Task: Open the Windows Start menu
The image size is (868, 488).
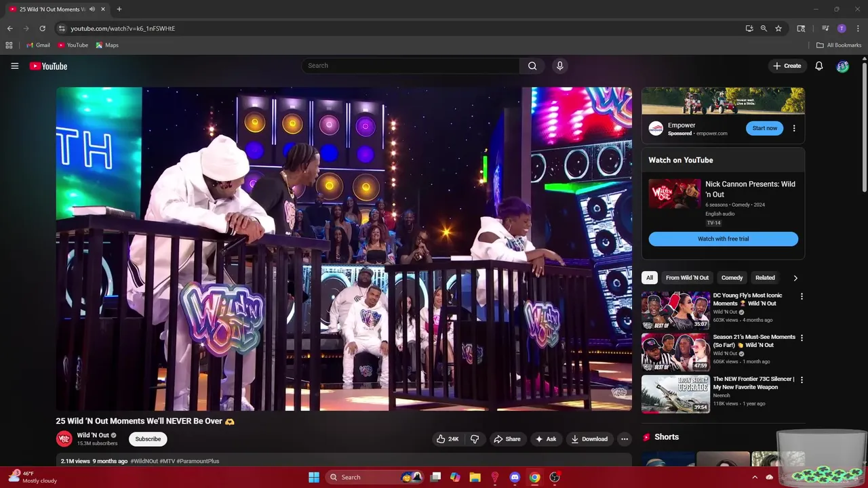Action: tap(314, 477)
